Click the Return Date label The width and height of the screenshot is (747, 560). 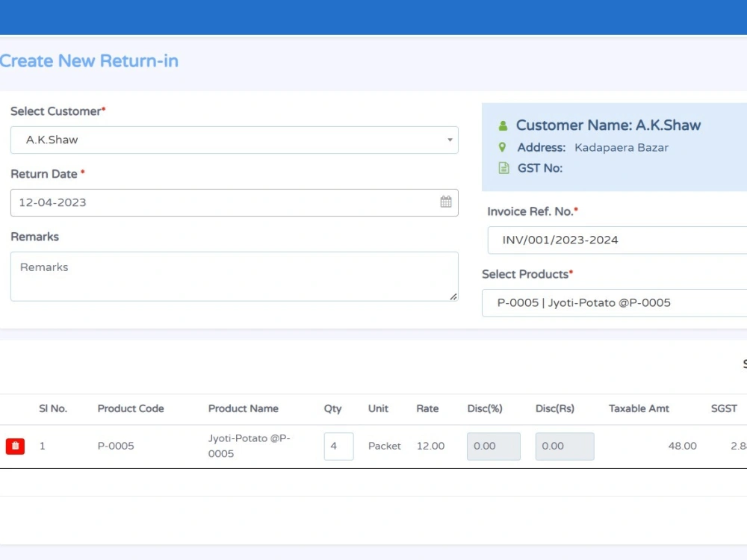pyautogui.click(x=44, y=174)
